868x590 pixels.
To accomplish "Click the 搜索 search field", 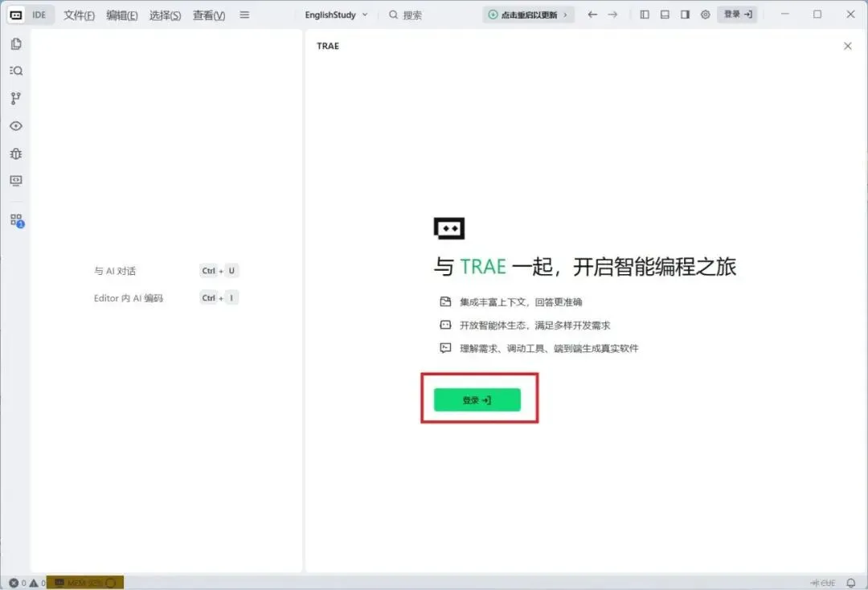I will coord(405,15).
